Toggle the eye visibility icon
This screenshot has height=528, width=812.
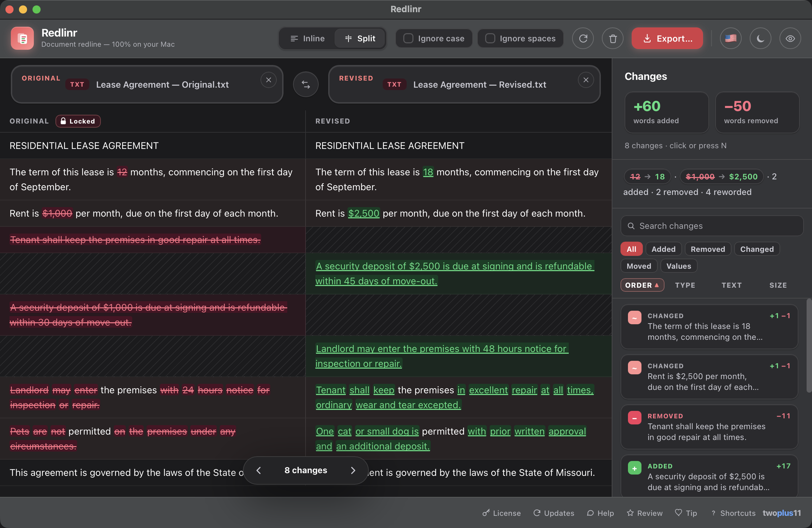(x=790, y=39)
